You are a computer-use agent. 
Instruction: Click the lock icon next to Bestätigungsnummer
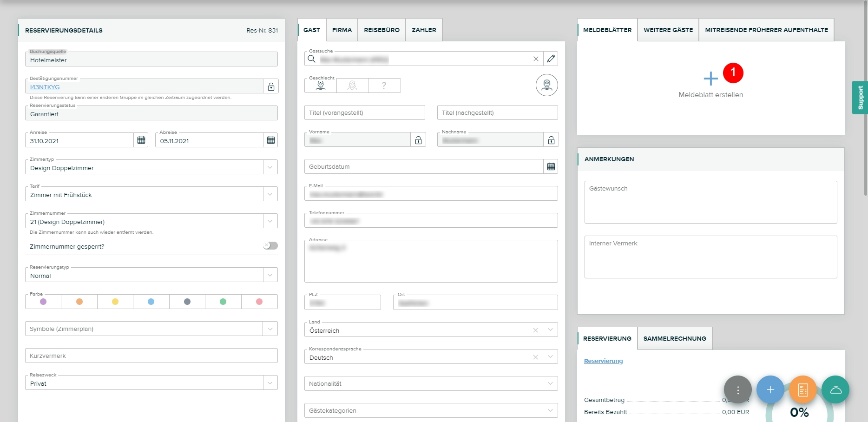(271, 87)
